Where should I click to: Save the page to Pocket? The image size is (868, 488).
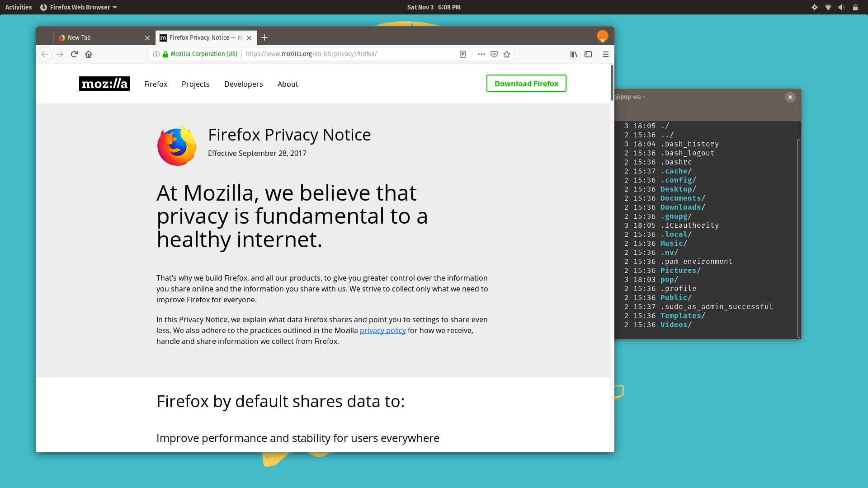point(494,54)
